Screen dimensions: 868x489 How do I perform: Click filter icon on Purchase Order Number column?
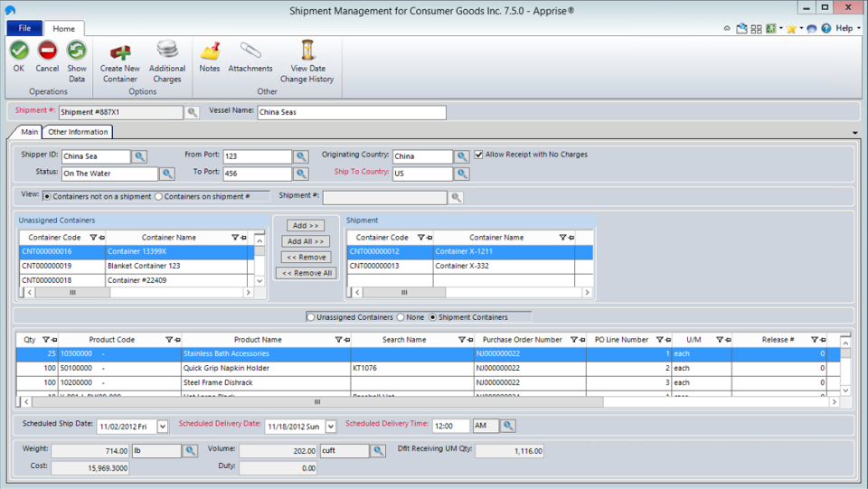click(574, 340)
